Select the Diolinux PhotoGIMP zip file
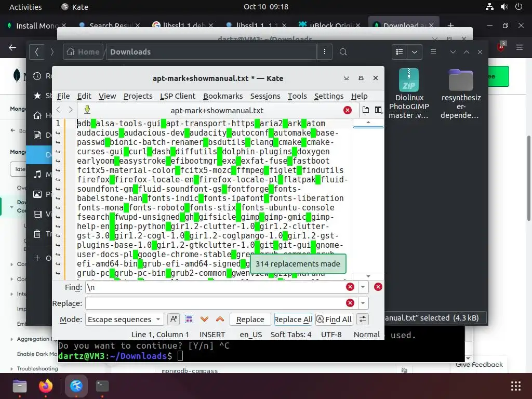This screenshot has width=532, height=399. pyautogui.click(x=409, y=94)
